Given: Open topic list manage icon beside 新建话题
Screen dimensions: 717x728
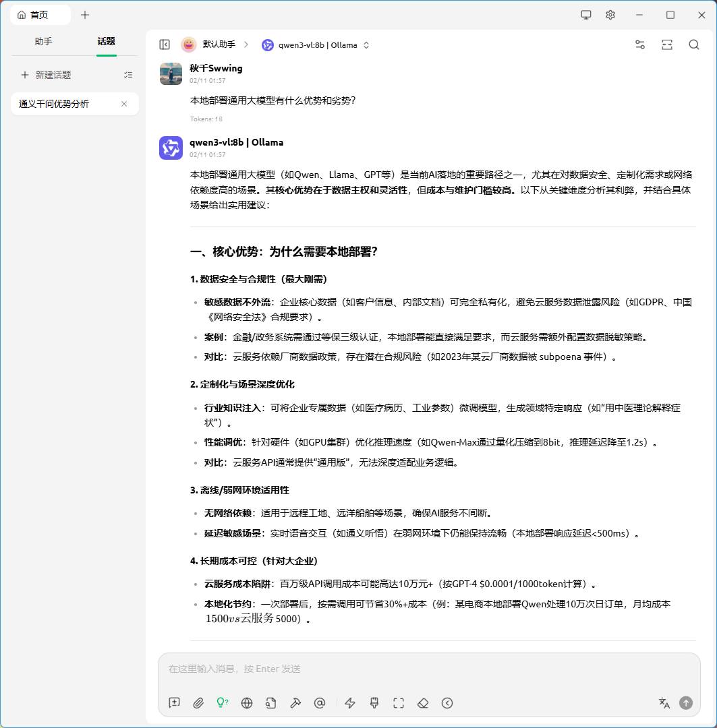Looking at the screenshot, I should click(x=128, y=75).
